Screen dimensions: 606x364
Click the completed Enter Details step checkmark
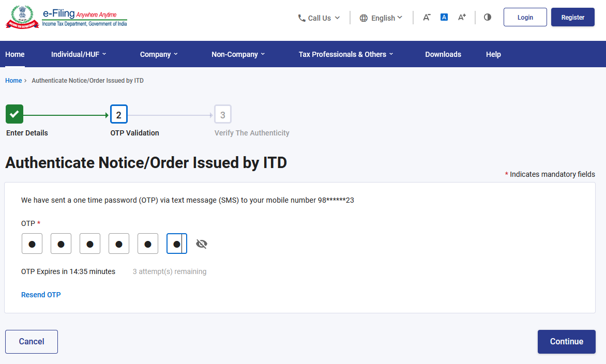[x=14, y=114]
